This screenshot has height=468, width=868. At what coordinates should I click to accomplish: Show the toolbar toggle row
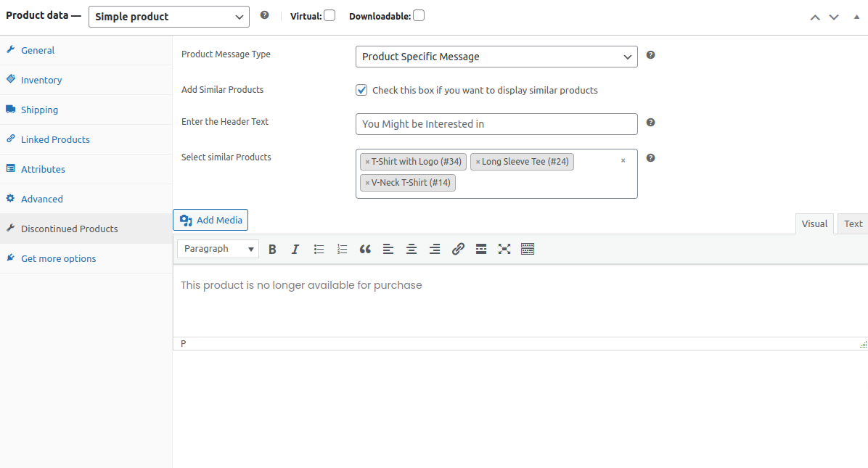pyautogui.click(x=528, y=249)
